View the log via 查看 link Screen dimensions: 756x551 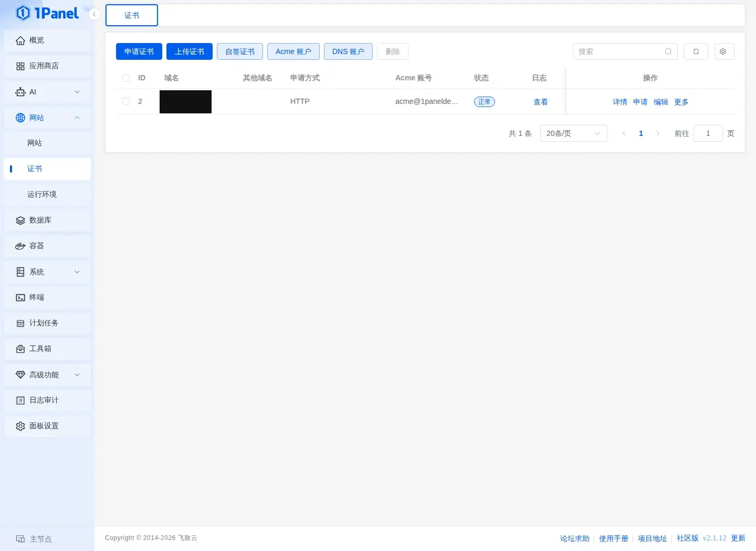[541, 102]
